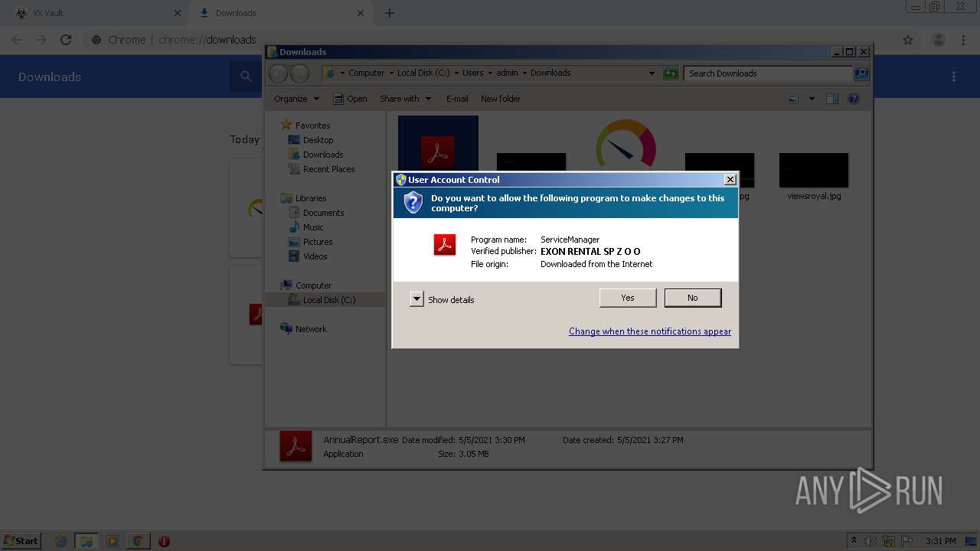Screen dimensions: 980x551
Task: Bookmark this page with star icon
Action: [x=908, y=40]
